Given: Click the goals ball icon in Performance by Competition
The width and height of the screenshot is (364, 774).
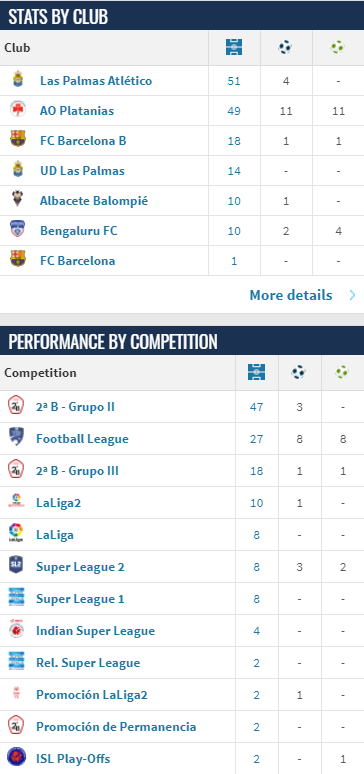Looking at the screenshot, I should pyautogui.click(x=298, y=372).
